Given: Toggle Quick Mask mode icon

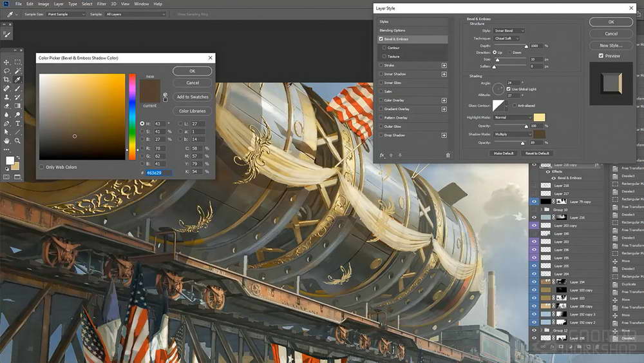Looking at the screenshot, I should coord(6,177).
